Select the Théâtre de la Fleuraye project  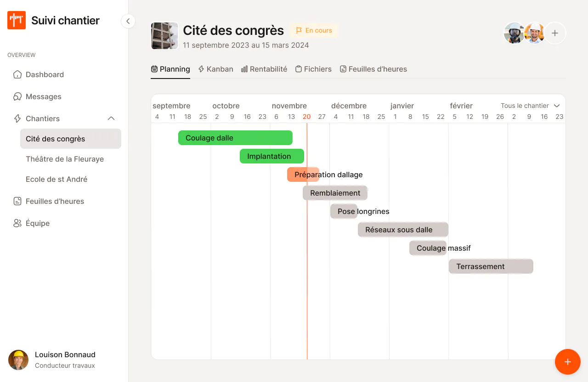[x=65, y=159]
